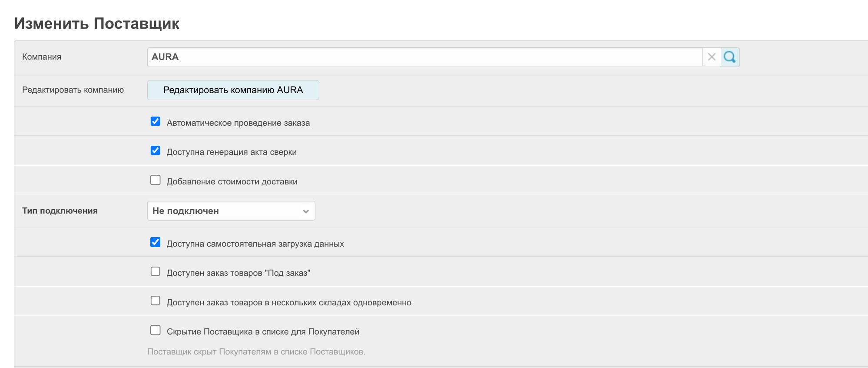
Task: Click the hint text Поставщик скрыт Покупателям
Action: pos(256,352)
